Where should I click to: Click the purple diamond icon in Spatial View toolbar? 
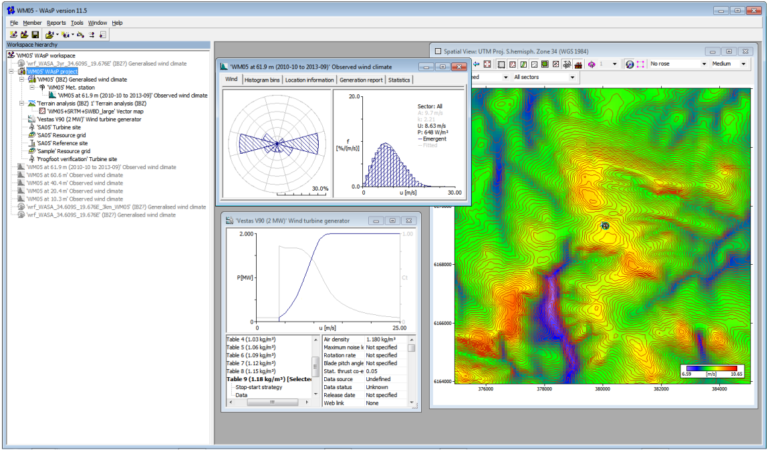[591, 64]
